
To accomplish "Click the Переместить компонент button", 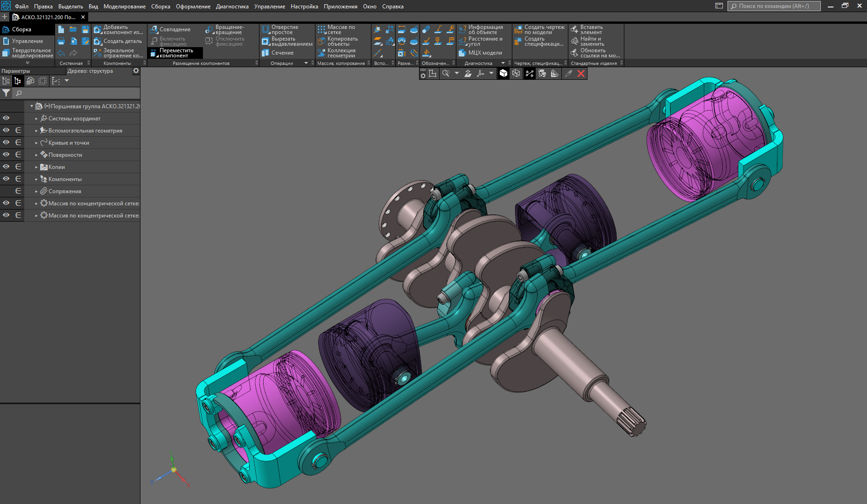I will tap(175, 53).
